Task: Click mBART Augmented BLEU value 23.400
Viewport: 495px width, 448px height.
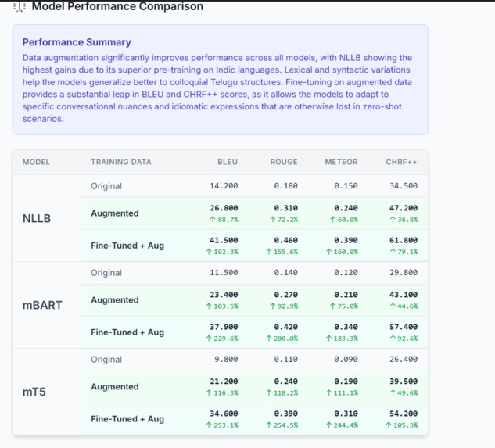Action: pyautogui.click(x=224, y=295)
